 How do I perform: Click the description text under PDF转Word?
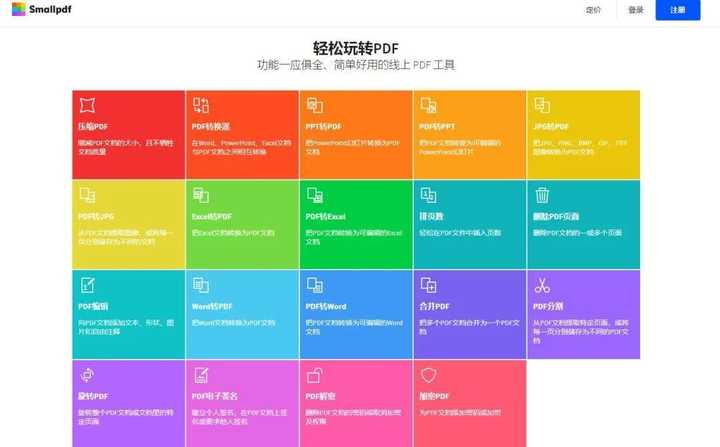coord(354,327)
